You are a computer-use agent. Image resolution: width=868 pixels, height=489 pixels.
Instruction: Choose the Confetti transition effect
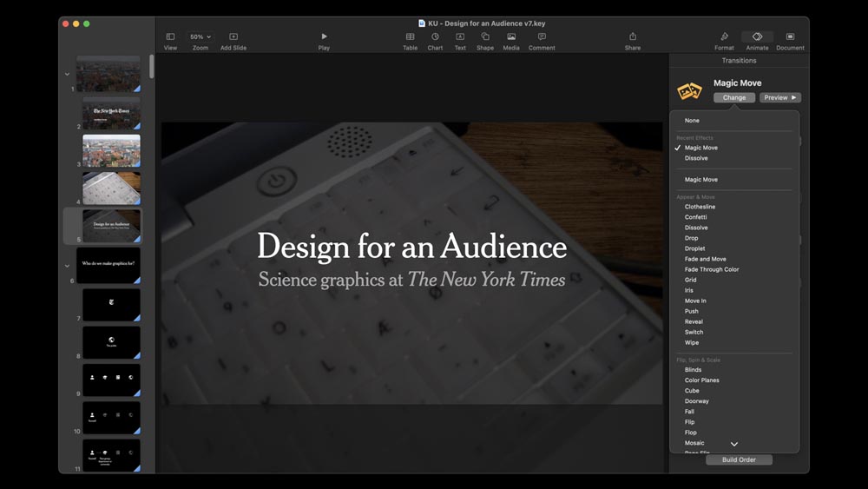click(695, 217)
